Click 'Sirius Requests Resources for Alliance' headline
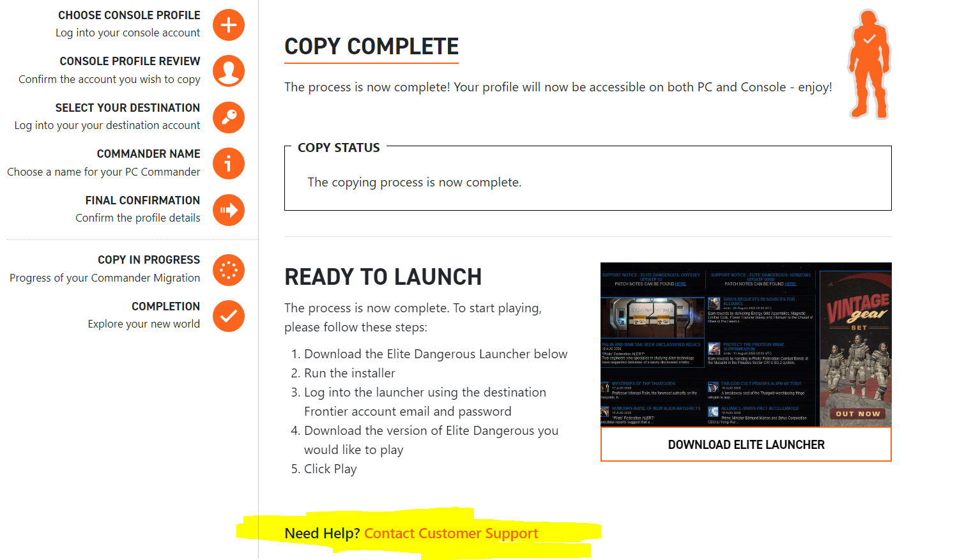 pyautogui.click(x=759, y=301)
